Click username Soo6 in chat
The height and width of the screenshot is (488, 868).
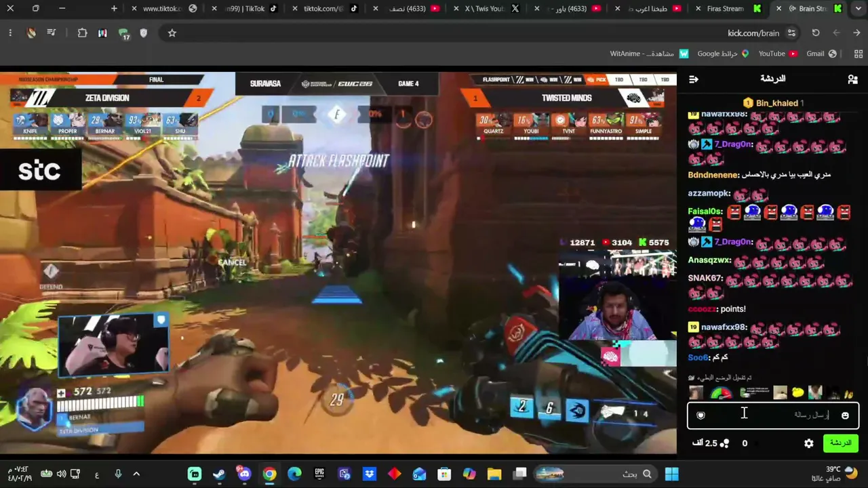pos(698,358)
